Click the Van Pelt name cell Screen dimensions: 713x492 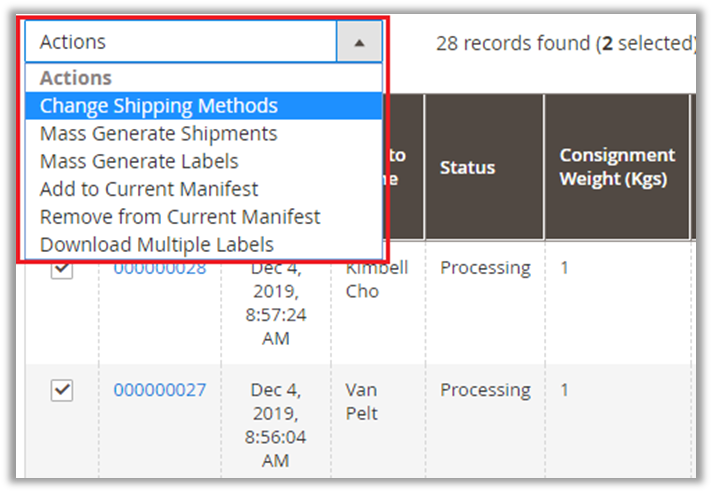pos(361,400)
